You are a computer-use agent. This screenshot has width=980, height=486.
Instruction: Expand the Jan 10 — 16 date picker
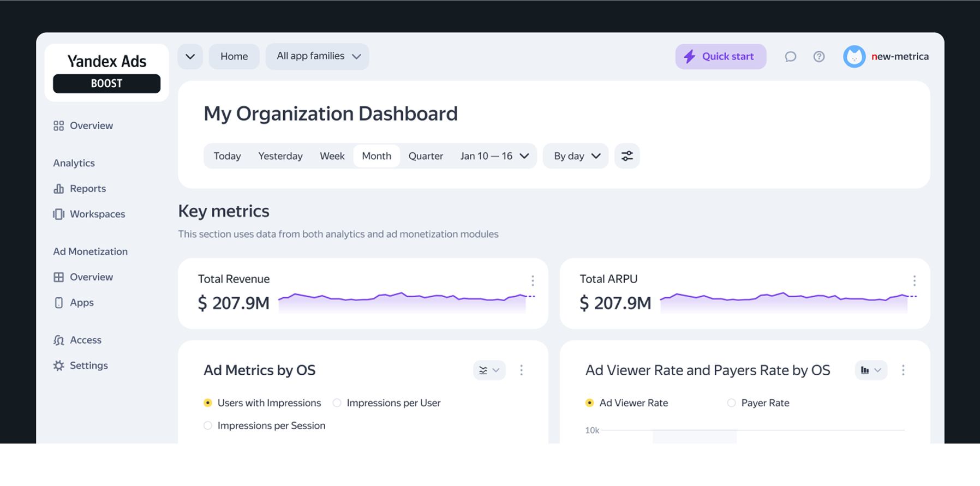(494, 156)
